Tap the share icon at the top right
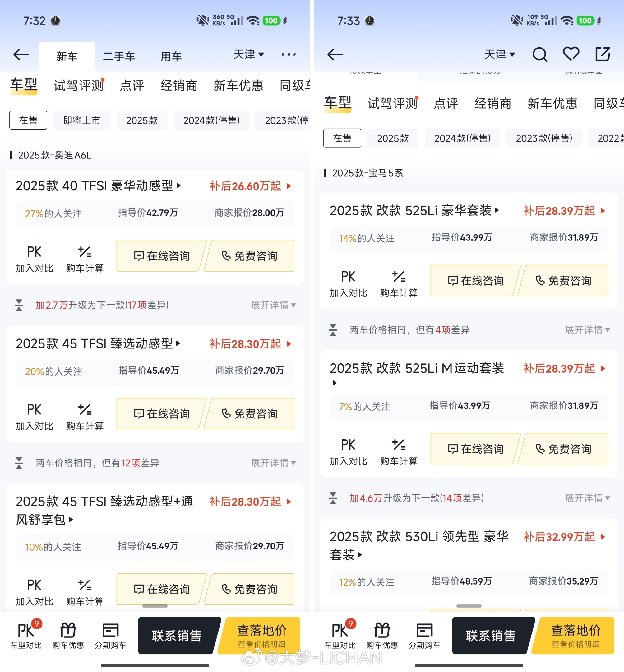This screenshot has width=624, height=672. click(x=603, y=54)
